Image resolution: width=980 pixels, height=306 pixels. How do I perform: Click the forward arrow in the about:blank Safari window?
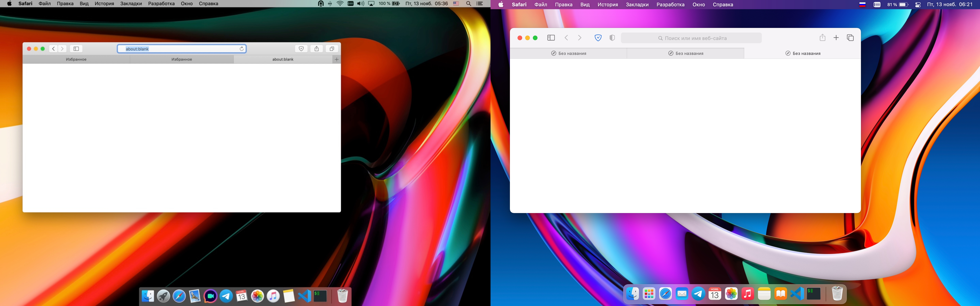62,49
